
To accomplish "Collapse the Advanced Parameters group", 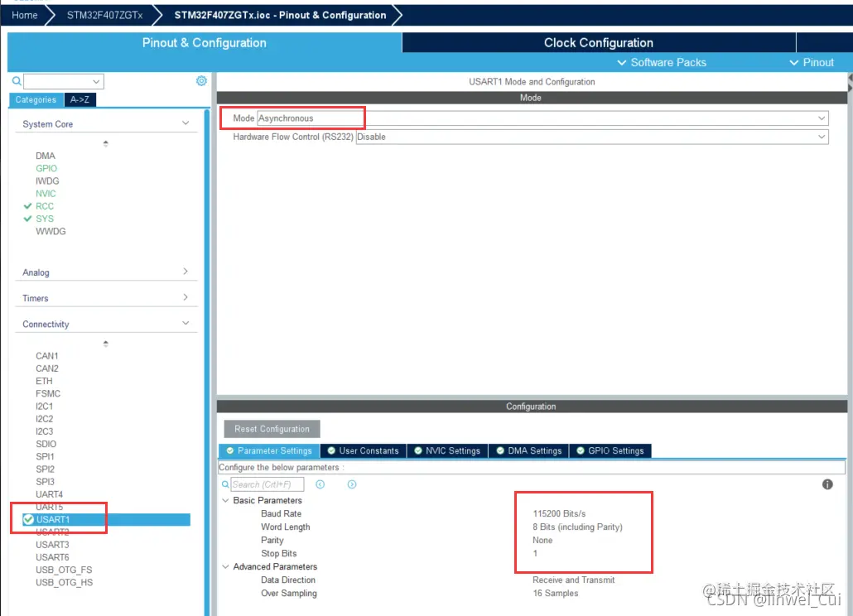I will pyautogui.click(x=226, y=566).
